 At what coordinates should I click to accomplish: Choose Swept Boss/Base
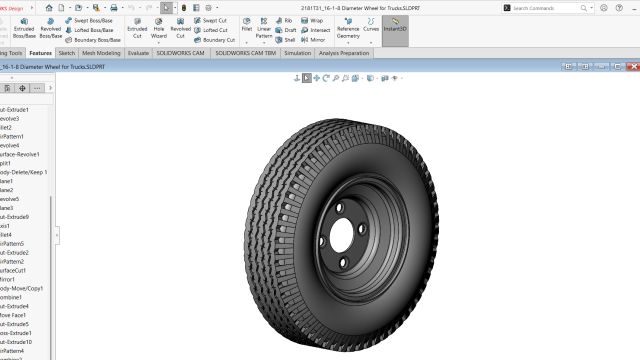click(x=89, y=20)
